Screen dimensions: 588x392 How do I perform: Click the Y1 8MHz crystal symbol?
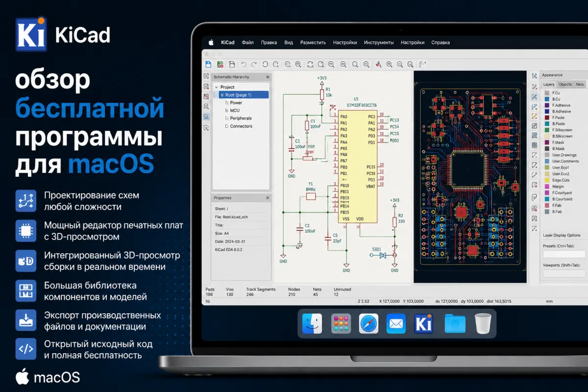(311, 196)
